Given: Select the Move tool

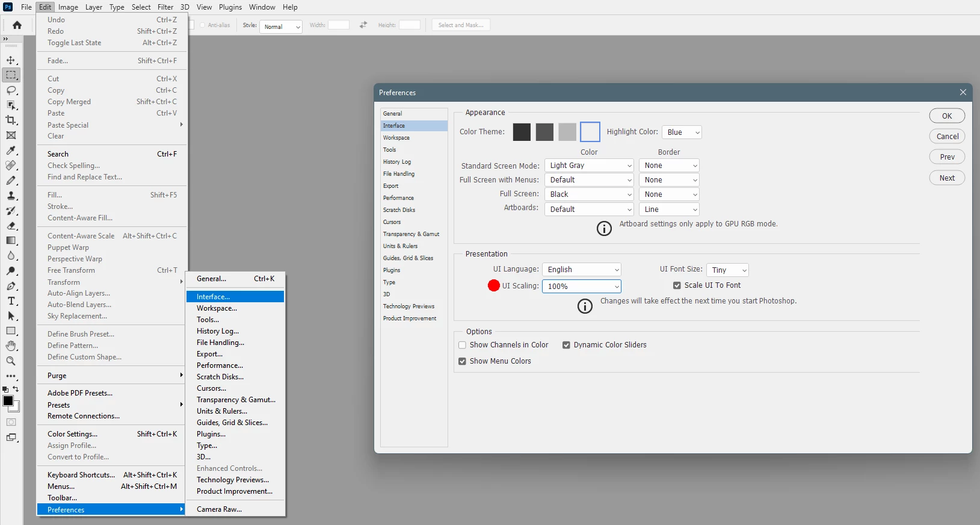Looking at the screenshot, I should [x=11, y=60].
